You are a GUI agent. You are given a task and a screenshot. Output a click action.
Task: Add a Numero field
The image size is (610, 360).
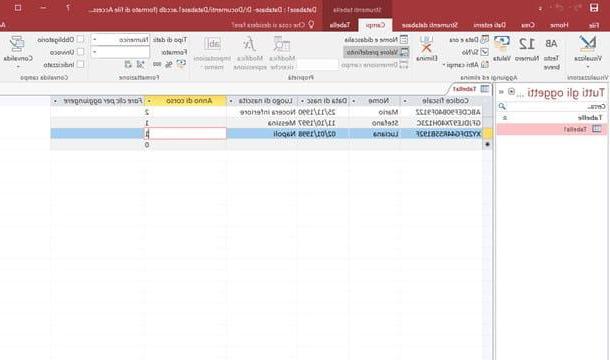[x=527, y=49]
